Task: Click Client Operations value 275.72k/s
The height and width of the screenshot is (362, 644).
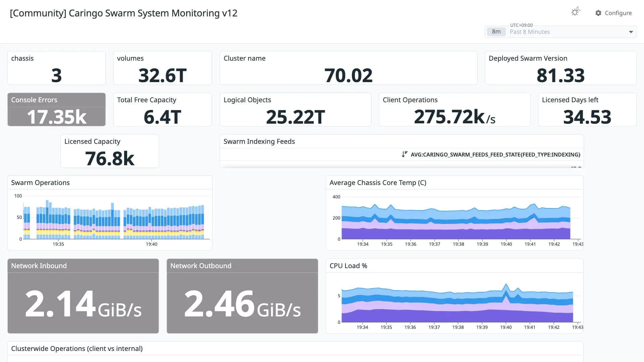Action: [x=454, y=117]
